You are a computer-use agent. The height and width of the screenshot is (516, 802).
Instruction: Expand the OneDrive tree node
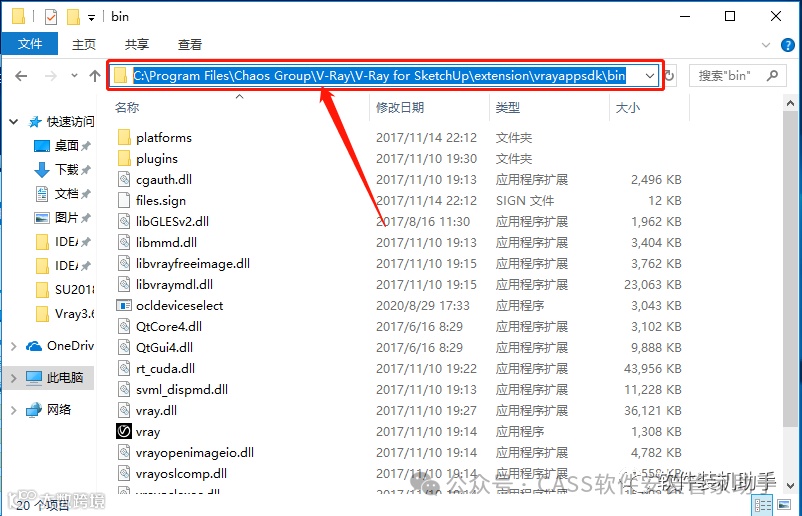(x=14, y=346)
